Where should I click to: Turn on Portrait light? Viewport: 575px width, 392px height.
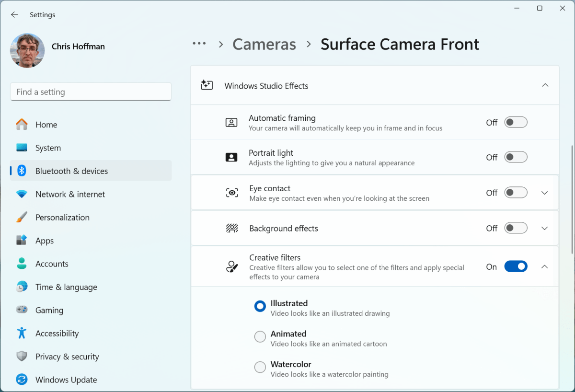tap(516, 157)
